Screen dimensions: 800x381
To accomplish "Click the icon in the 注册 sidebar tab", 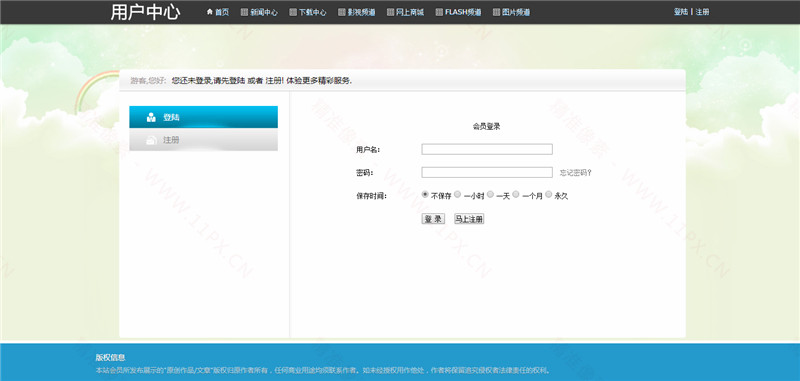I will tap(151, 140).
